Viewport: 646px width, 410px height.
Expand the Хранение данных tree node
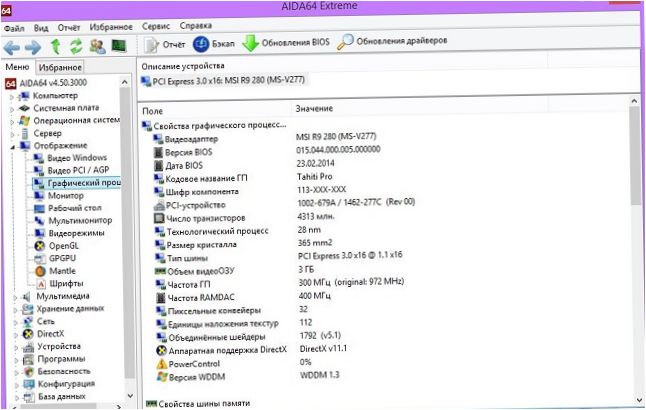pos(15,310)
